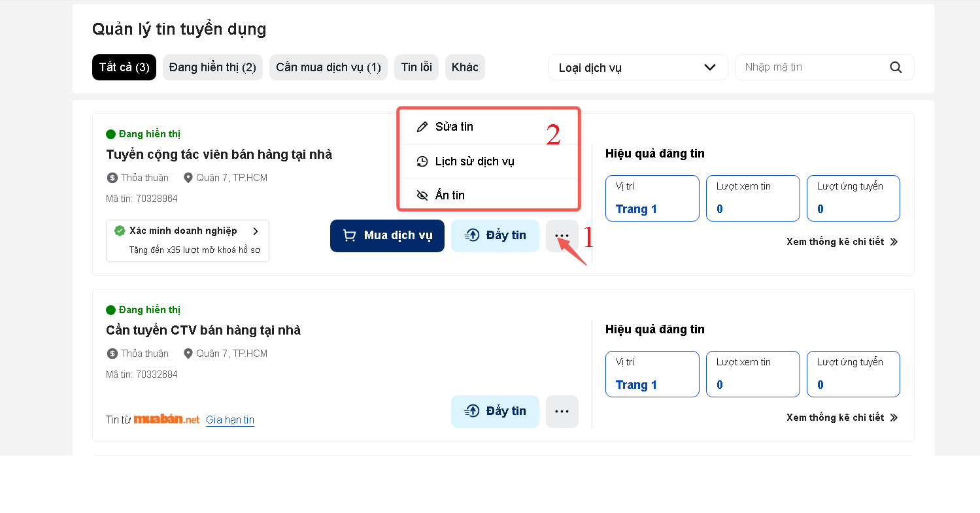Screen dimensions: 980x513
Task: Open three-dot menu for CTV job post
Action: point(562,412)
